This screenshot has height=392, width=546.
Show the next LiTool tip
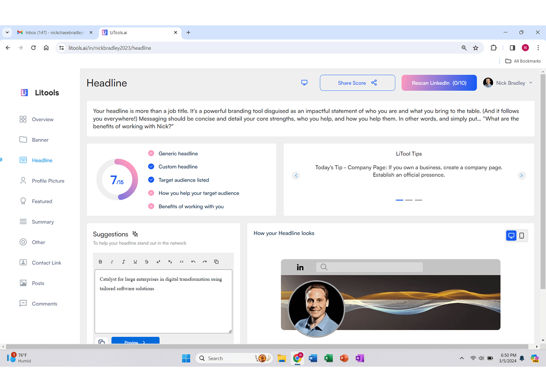point(521,175)
